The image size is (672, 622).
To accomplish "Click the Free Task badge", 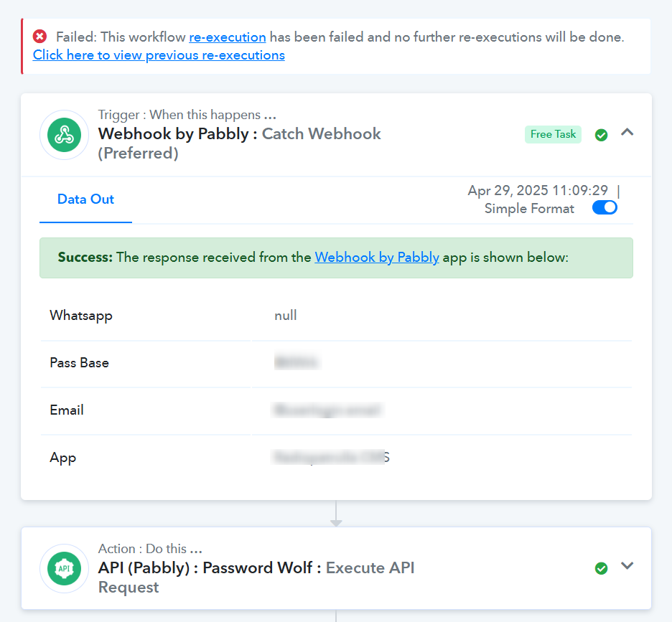I will [553, 134].
